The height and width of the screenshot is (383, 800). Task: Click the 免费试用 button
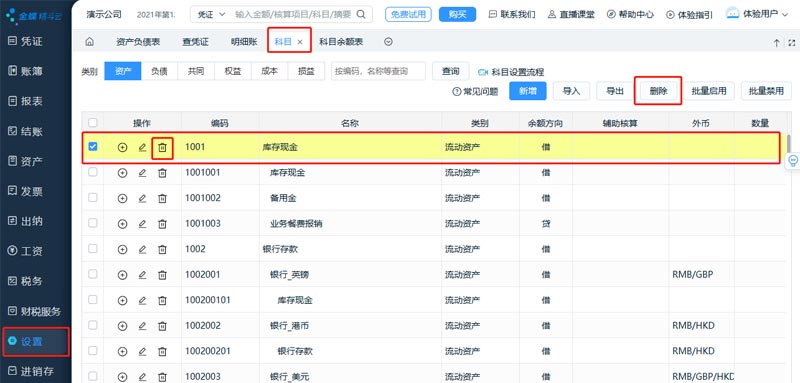(x=408, y=14)
